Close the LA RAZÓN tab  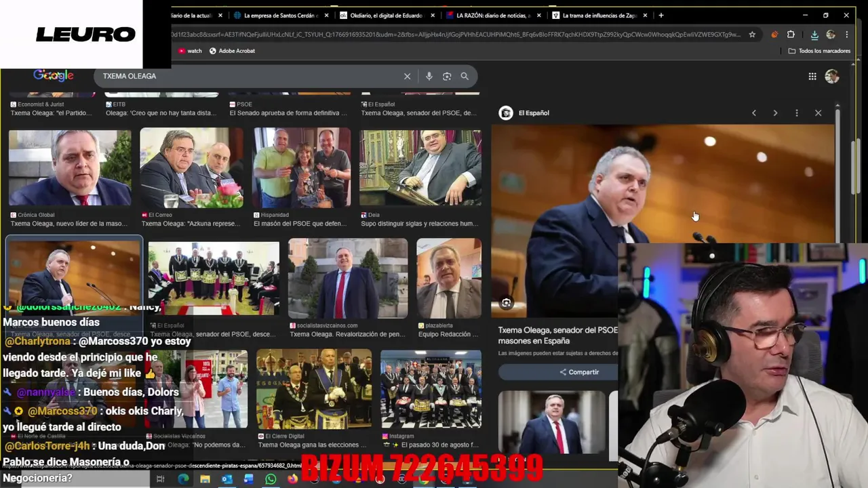pyautogui.click(x=540, y=15)
